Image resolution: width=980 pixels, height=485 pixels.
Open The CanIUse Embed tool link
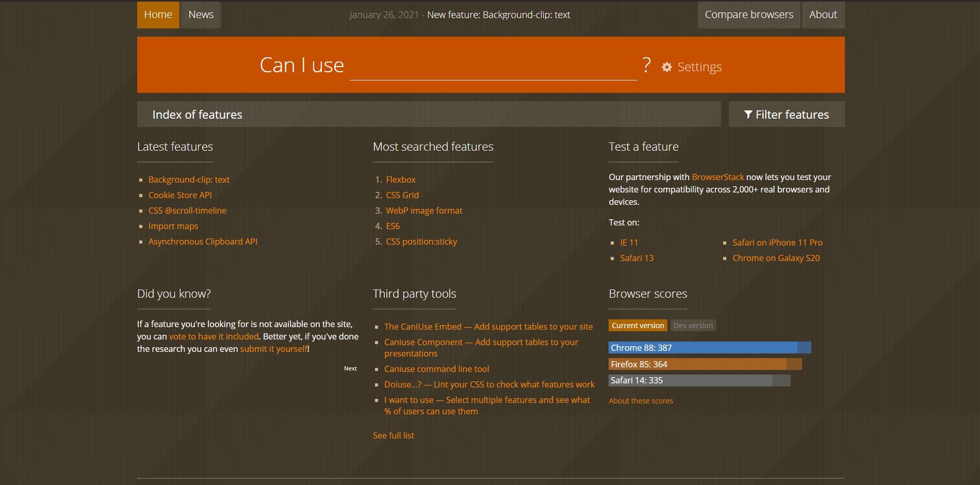488,327
